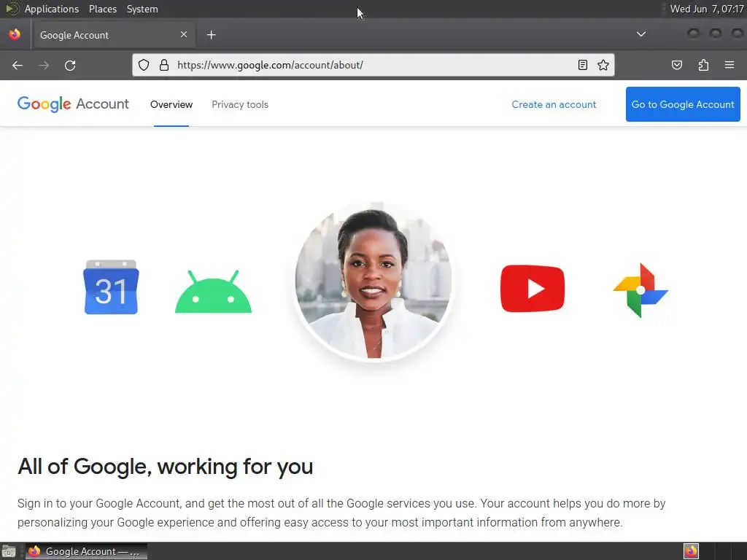Screen dimensions: 747x560
Task: View site security via padlock icon
Action: pos(164,65)
